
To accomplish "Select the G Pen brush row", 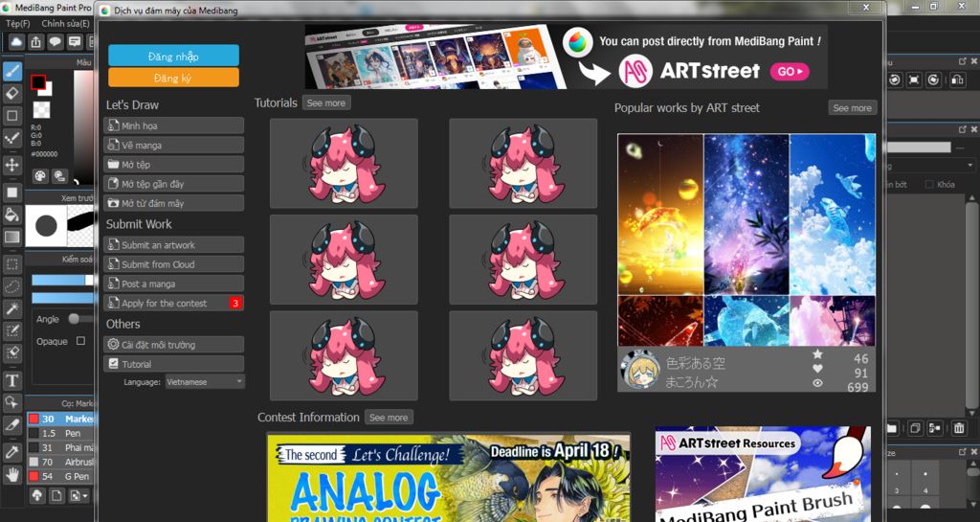I will (60, 476).
